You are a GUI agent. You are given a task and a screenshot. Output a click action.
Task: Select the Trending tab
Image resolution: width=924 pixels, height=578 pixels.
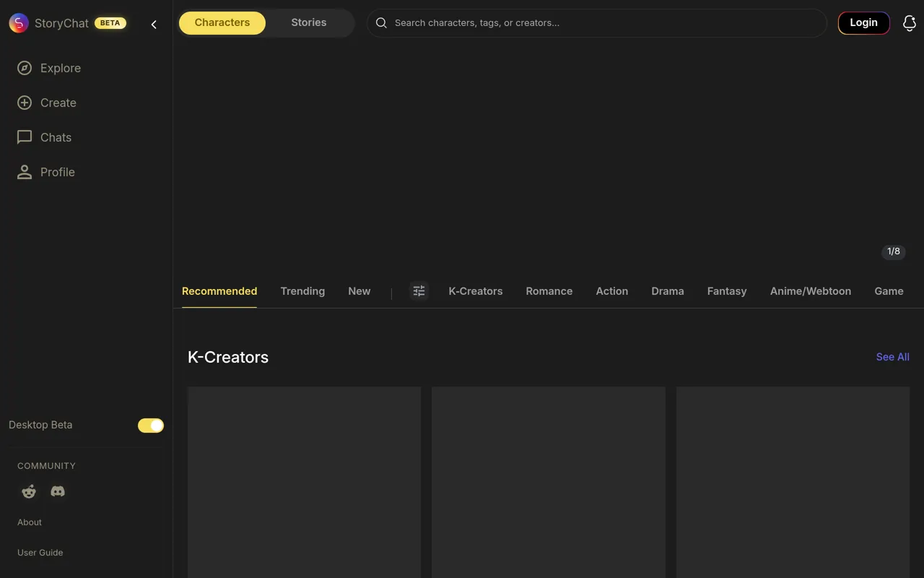click(302, 291)
